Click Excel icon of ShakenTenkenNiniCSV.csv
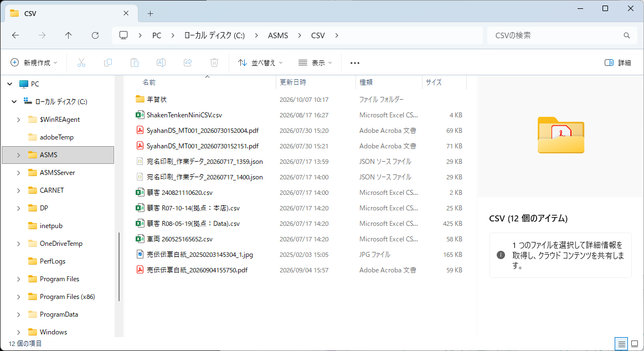The width and height of the screenshot is (644, 351). 140,115
